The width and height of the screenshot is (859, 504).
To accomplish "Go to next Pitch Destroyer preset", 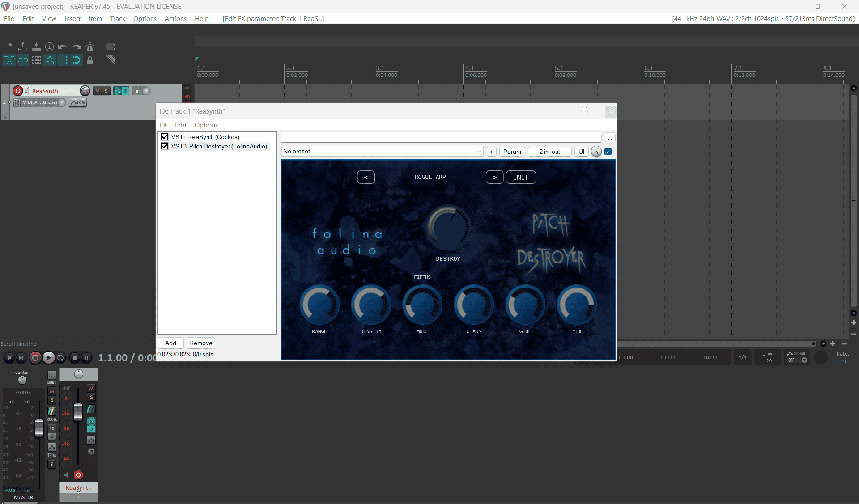I will point(494,177).
